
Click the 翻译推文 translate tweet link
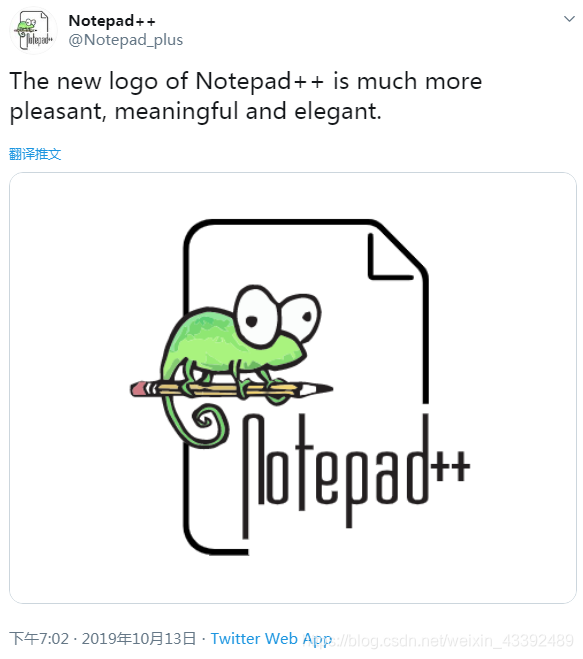[x=35, y=154]
